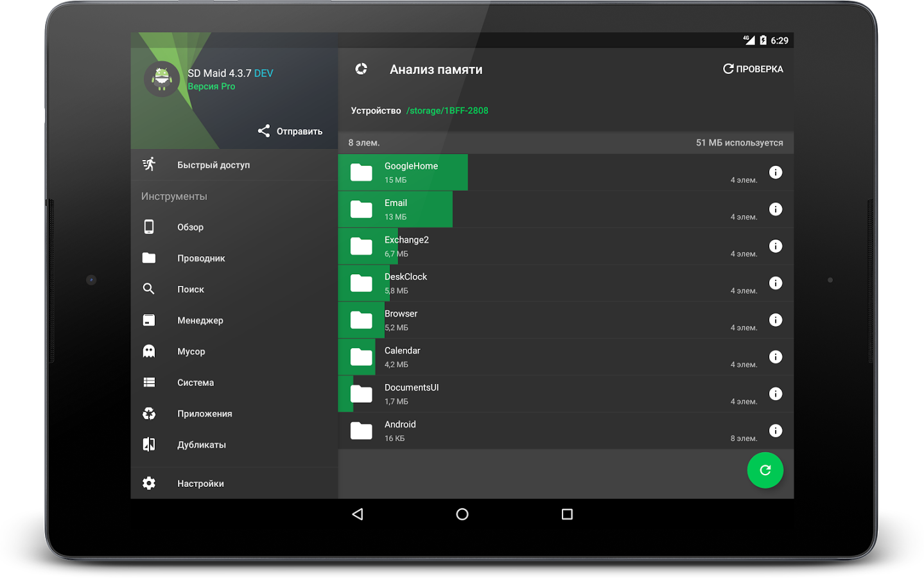
Task: Click the Отправить share button
Action: (x=290, y=131)
